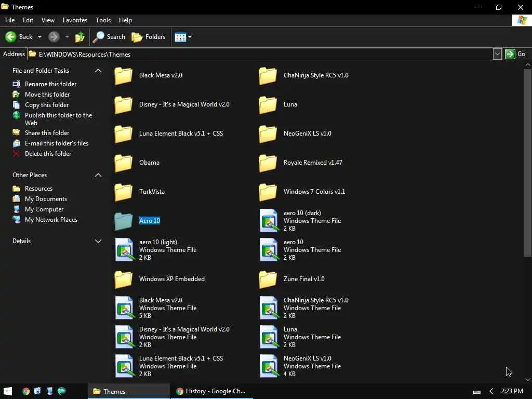Select NeoGeniX LS v1.0 theme file icon

(269, 366)
